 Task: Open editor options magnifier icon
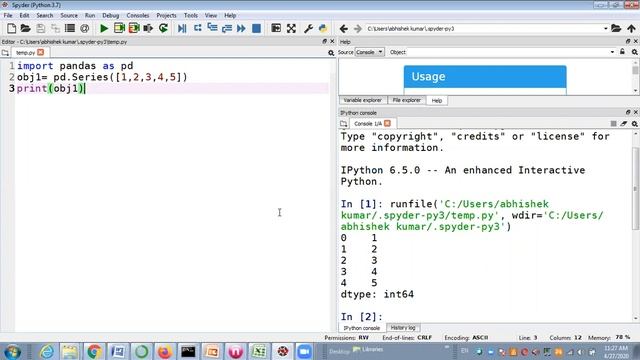pyautogui.click(x=331, y=53)
